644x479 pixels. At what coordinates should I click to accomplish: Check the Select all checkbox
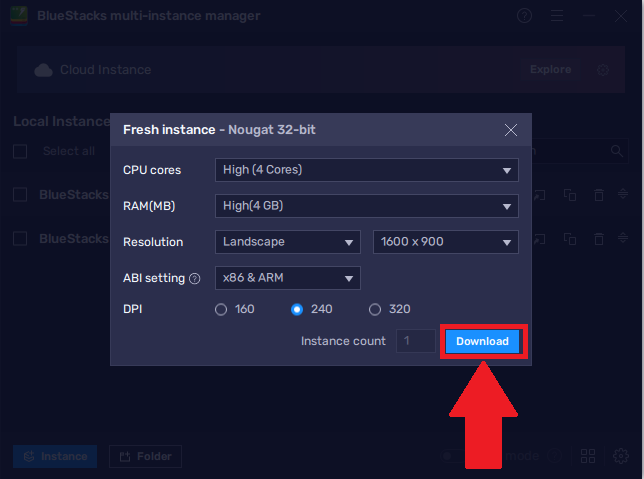(20, 151)
